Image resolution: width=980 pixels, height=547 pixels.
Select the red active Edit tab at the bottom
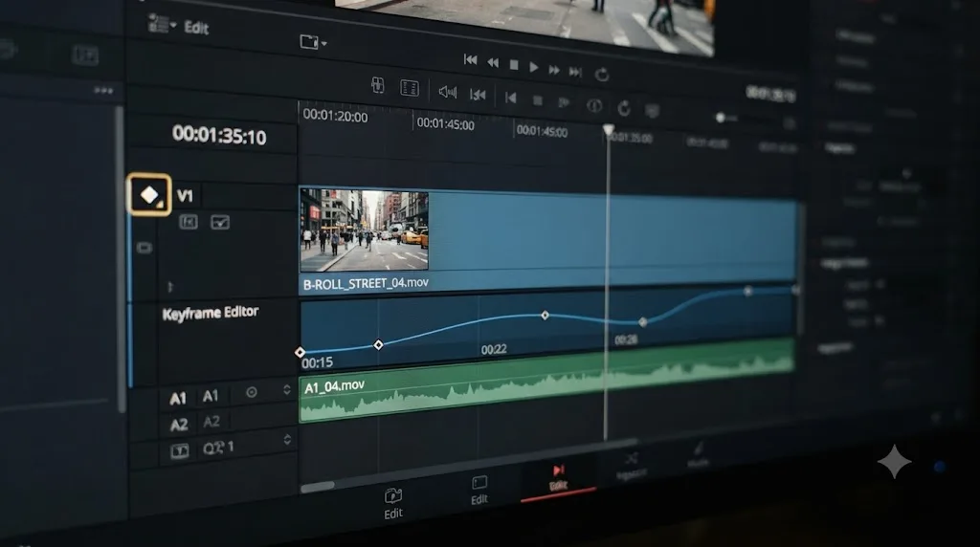point(558,477)
